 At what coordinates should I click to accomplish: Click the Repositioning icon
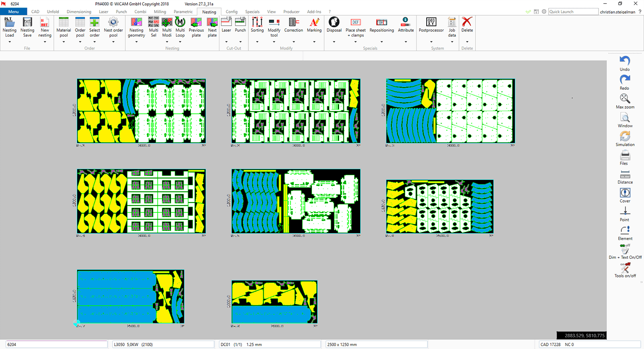pos(382,22)
